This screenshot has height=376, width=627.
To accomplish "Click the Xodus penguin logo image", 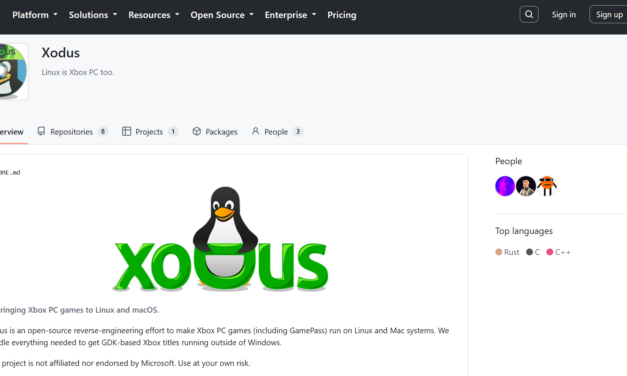I will pyautogui.click(x=220, y=239).
